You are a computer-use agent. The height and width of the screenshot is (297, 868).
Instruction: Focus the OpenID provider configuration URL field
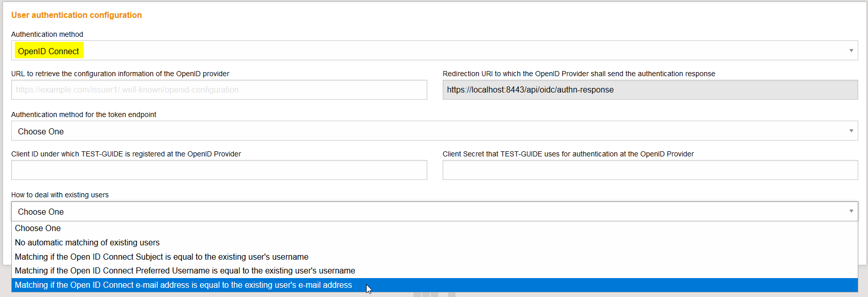[219, 90]
